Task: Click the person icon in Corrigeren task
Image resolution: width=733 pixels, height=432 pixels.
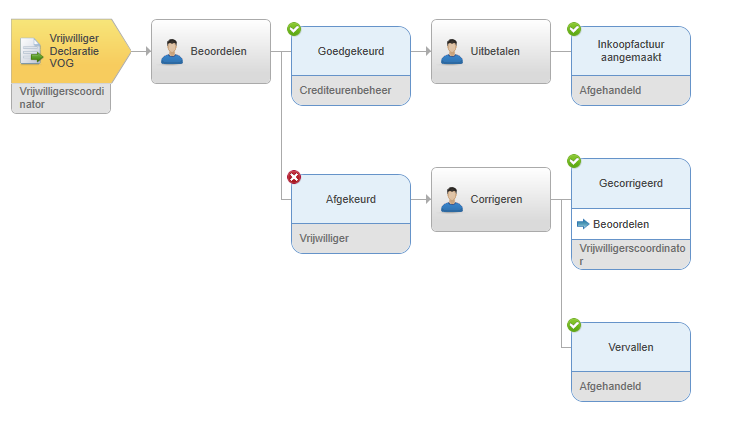Action: click(452, 200)
